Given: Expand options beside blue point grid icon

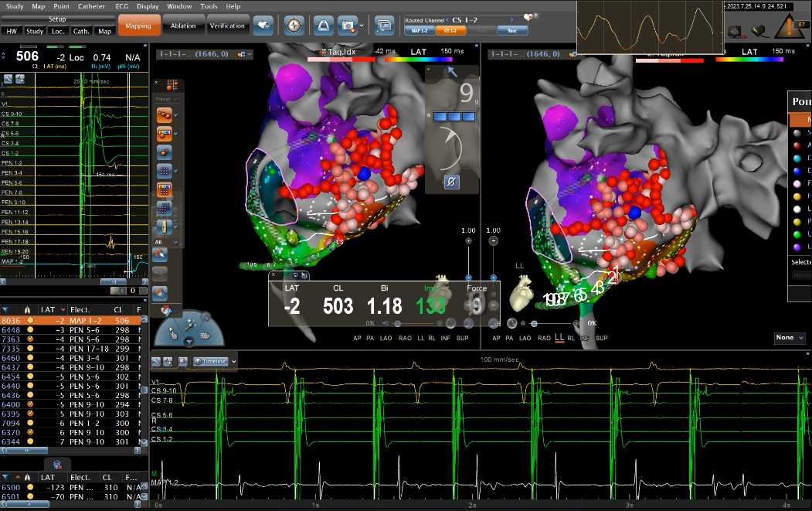Looking at the screenshot, I should pos(176,171).
